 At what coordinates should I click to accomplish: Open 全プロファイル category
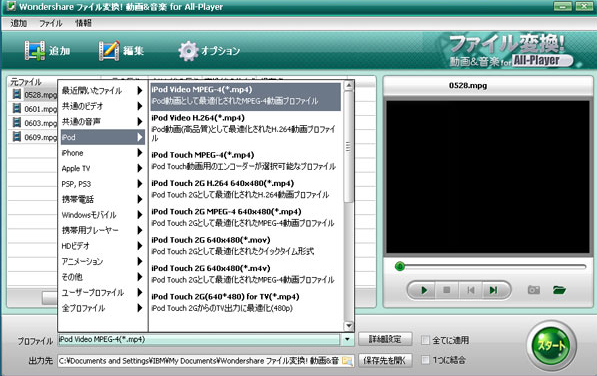pyautogui.click(x=102, y=308)
